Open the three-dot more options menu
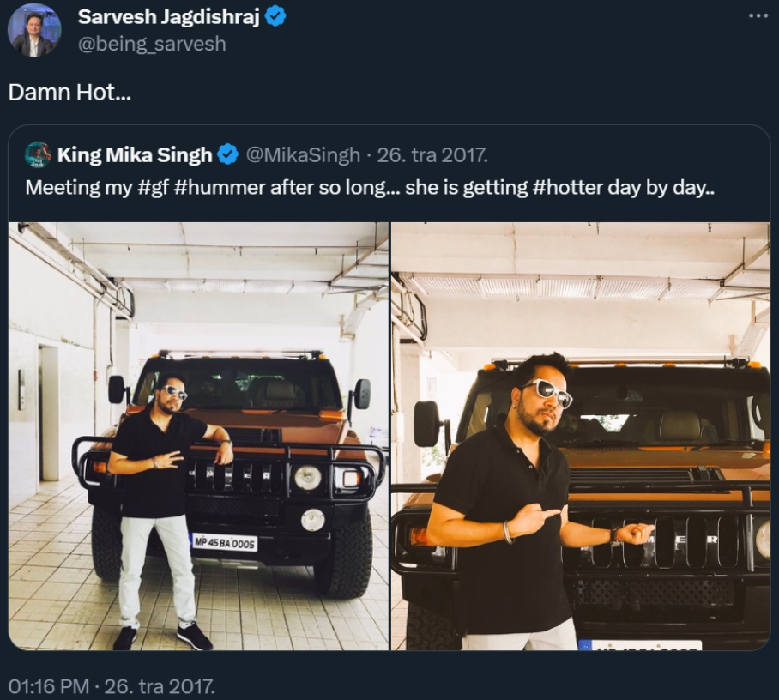The height and width of the screenshot is (700, 779). [758, 16]
